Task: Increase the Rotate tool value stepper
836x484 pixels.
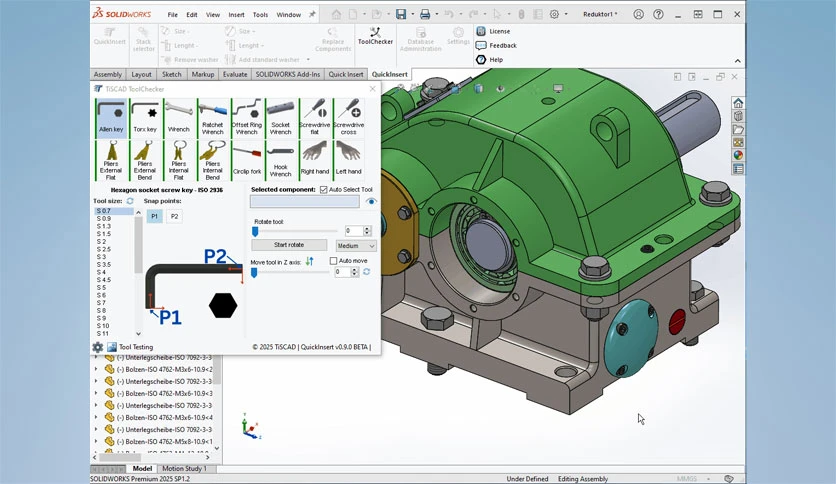Action: [367, 228]
